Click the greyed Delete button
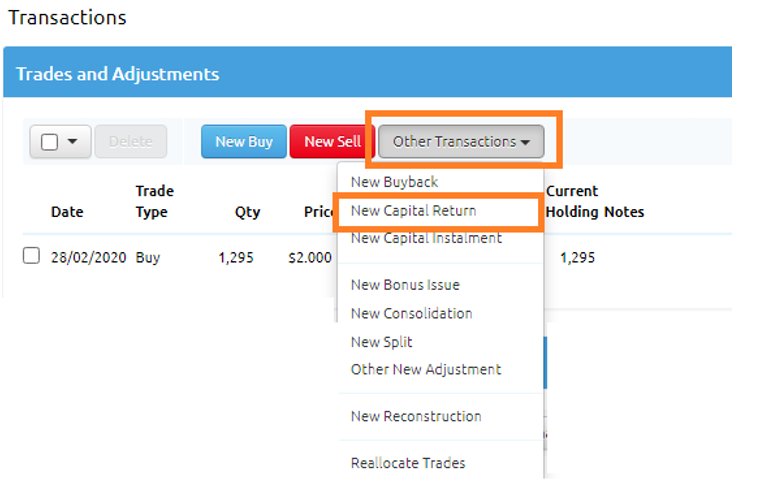This screenshot has width=769, height=495. (x=131, y=142)
